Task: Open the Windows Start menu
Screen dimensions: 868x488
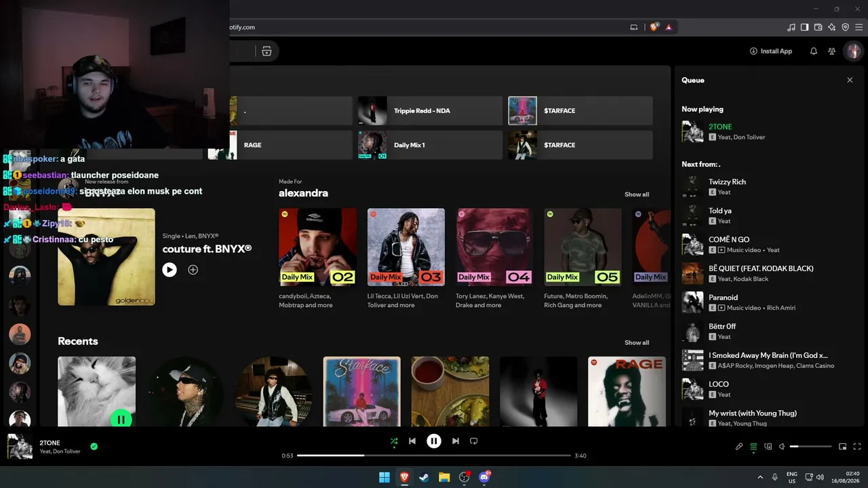Action: click(x=384, y=477)
